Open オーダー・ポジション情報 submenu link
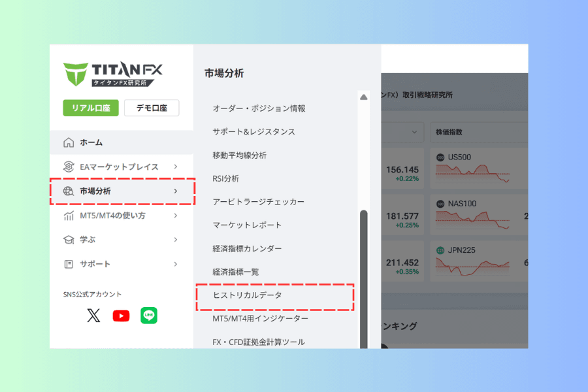This screenshot has width=588, height=392. click(259, 108)
